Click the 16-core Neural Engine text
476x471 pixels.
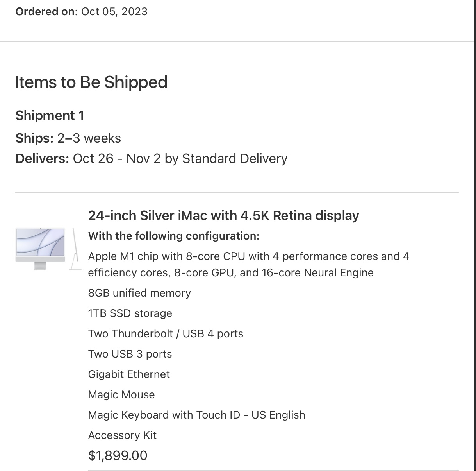tap(317, 273)
